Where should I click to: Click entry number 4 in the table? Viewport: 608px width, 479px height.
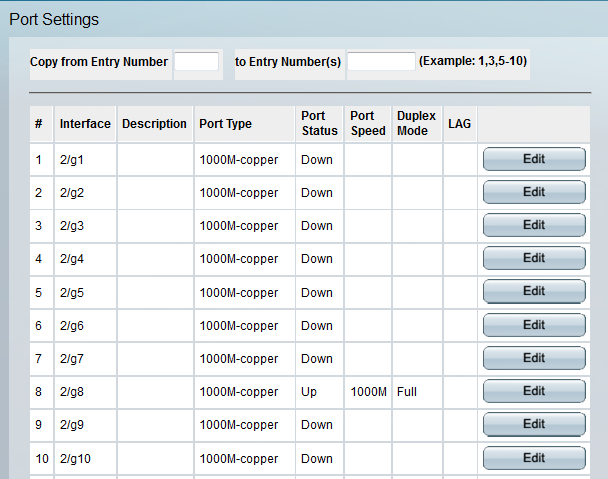point(38,259)
